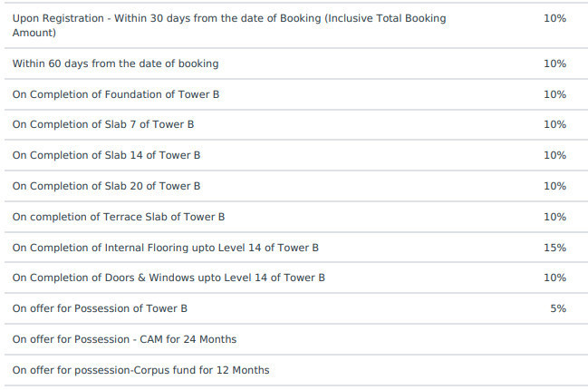
Task: Click the 10% value for Doors & Windows row
Action: [554, 278]
